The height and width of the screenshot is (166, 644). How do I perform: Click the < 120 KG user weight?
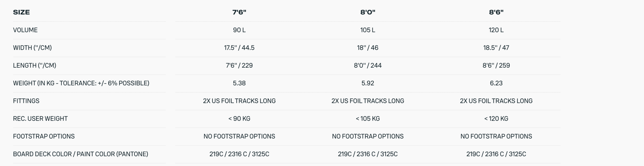pos(496,119)
